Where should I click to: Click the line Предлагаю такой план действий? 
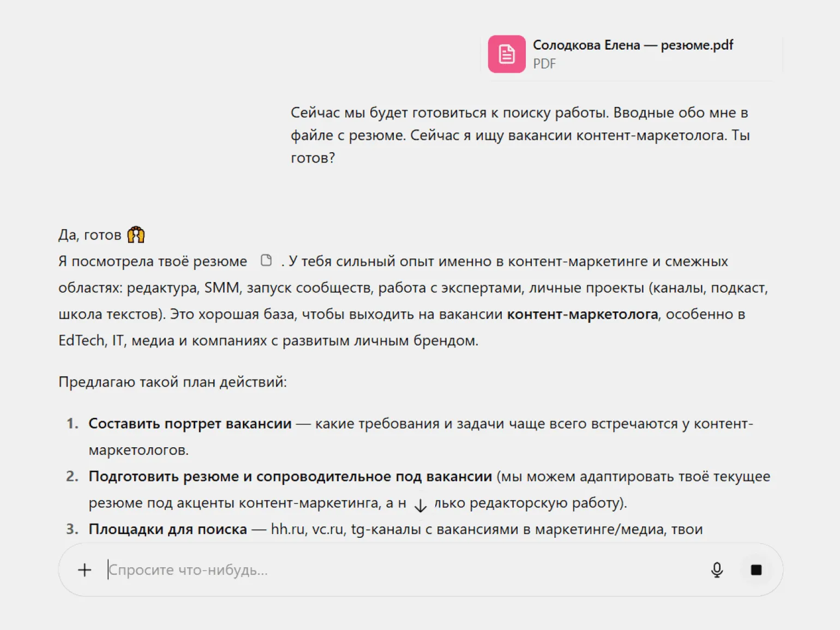(172, 382)
